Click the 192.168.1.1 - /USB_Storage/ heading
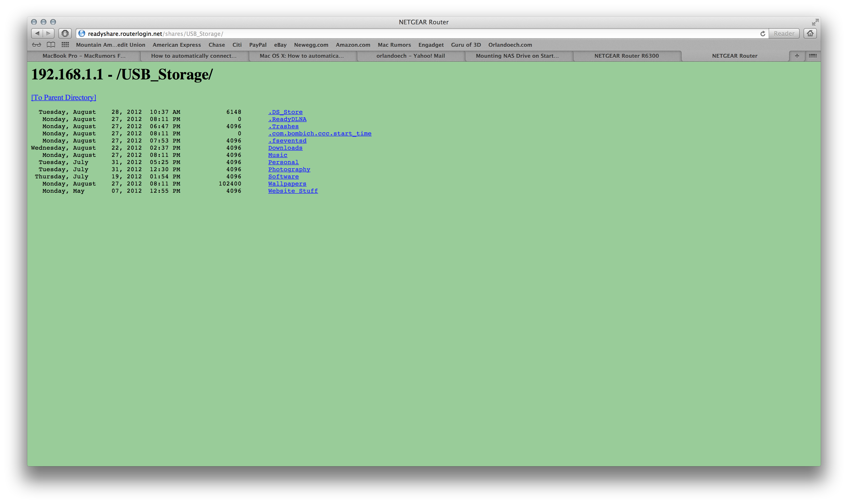Image resolution: width=848 pixels, height=504 pixels. point(122,74)
